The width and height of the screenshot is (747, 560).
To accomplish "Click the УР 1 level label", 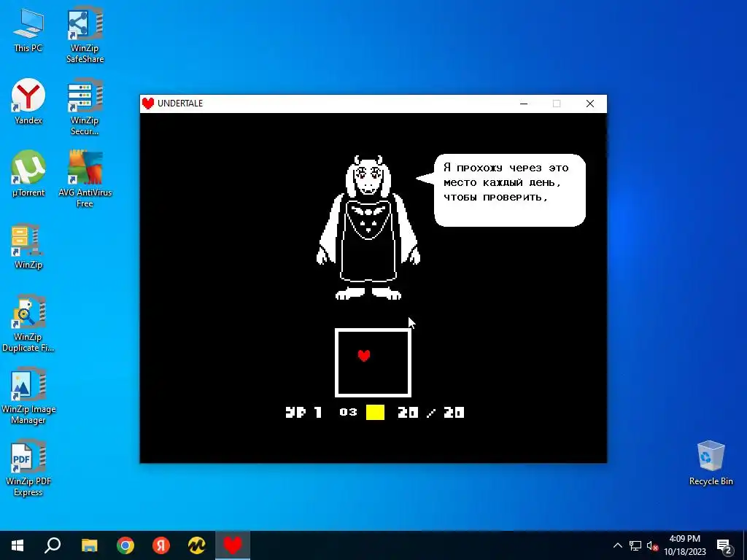I will tap(303, 413).
